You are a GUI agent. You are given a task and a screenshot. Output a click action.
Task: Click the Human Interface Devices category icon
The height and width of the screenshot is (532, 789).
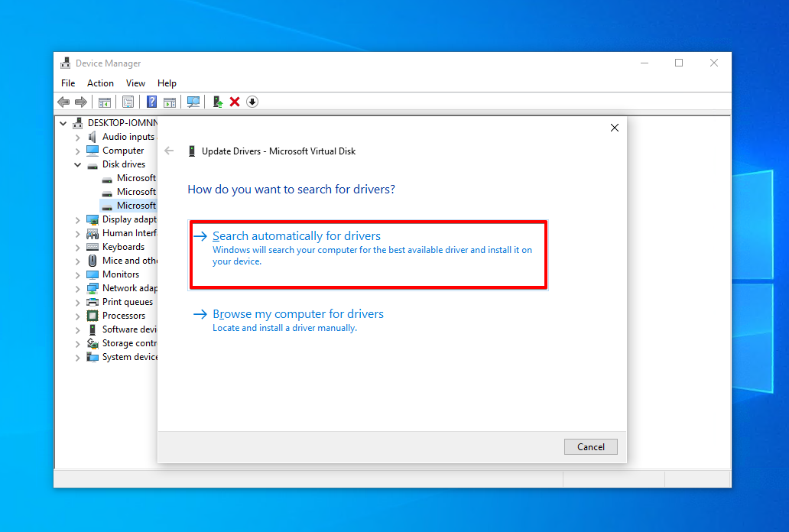[x=92, y=234]
